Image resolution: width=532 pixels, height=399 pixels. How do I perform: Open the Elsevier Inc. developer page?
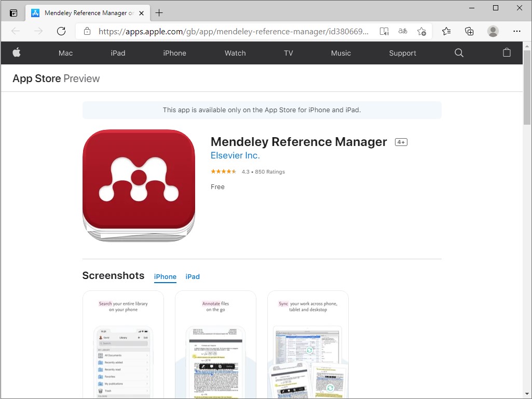235,155
